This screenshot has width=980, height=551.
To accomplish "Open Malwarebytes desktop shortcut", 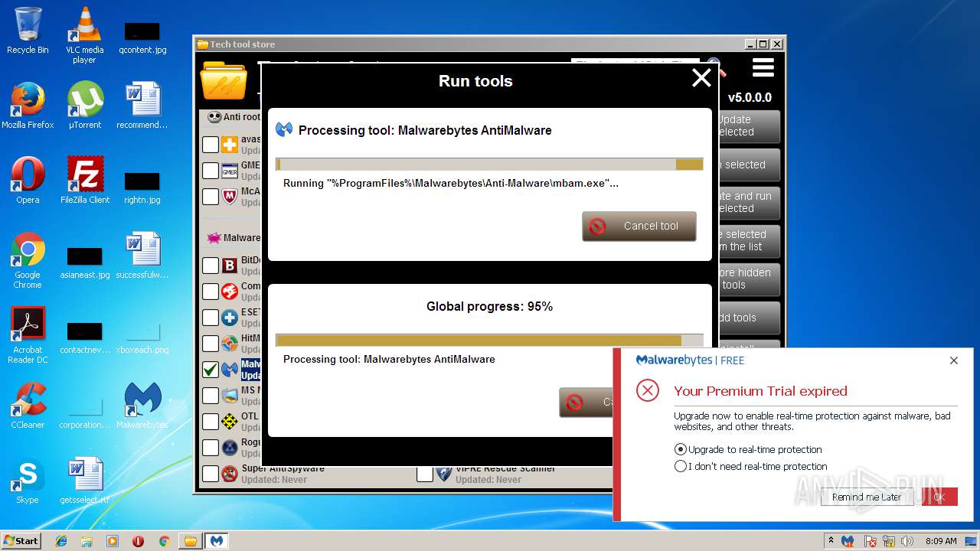I will point(142,406).
